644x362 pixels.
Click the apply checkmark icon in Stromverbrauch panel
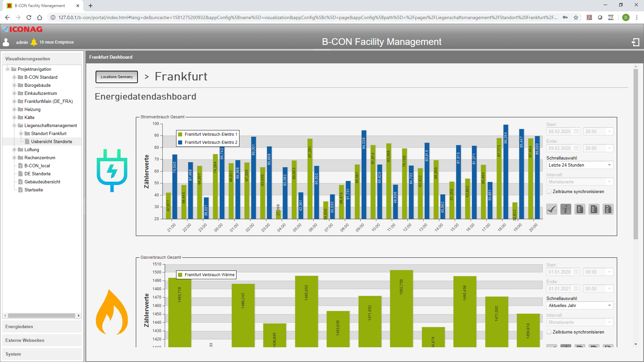coord(552,209)
